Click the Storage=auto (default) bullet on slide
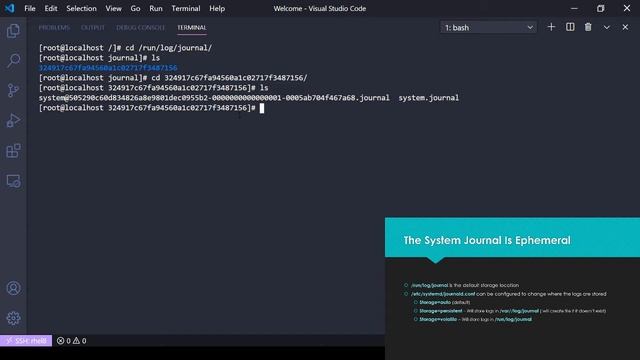 click(x=444, y=302)
